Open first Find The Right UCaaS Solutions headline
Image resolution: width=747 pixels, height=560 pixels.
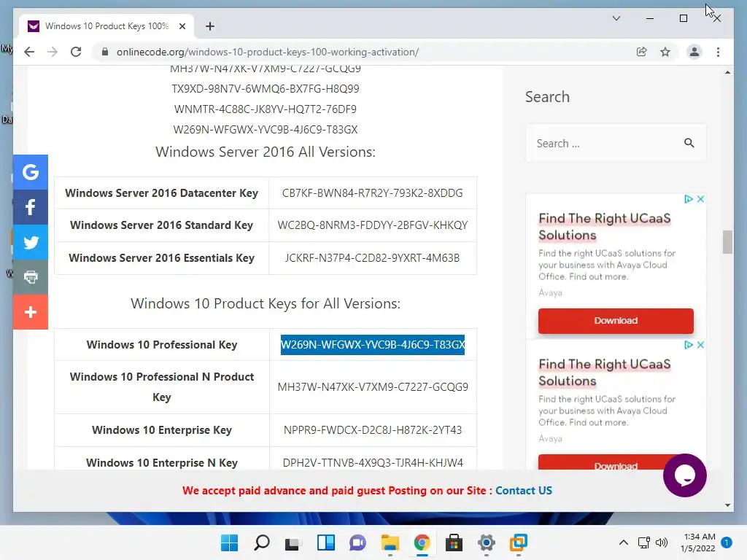(605, 227)
